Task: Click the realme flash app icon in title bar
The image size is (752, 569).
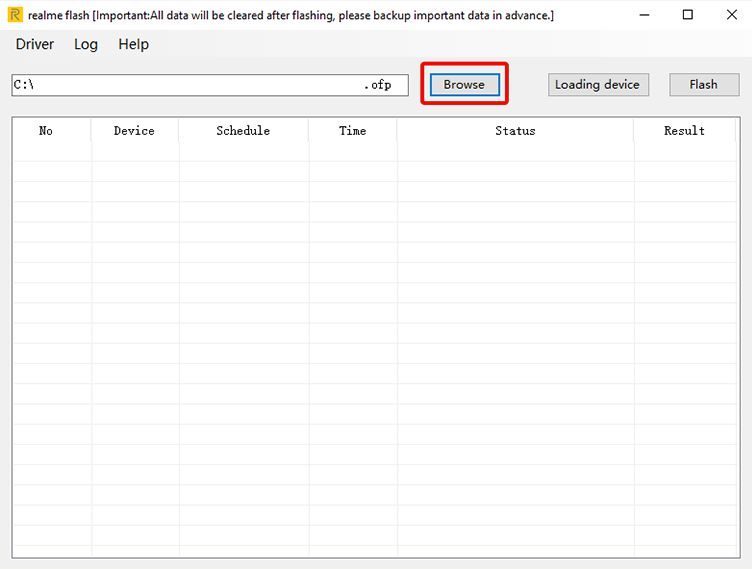Action: pos(15,15)
